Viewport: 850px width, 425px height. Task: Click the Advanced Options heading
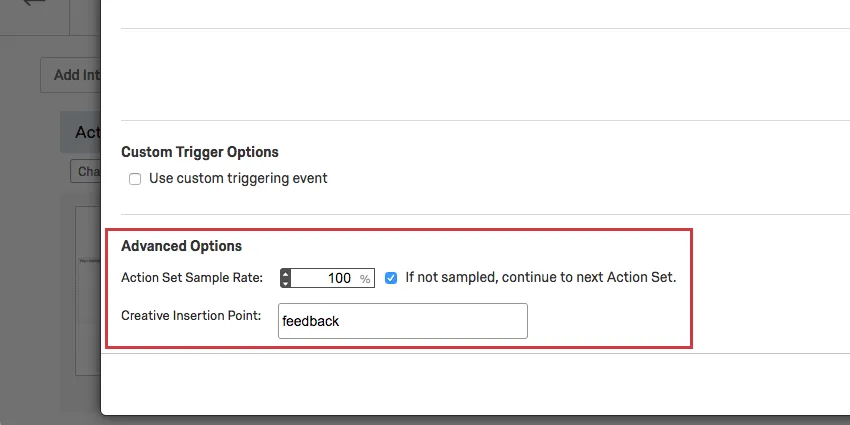tap(181, 246)
